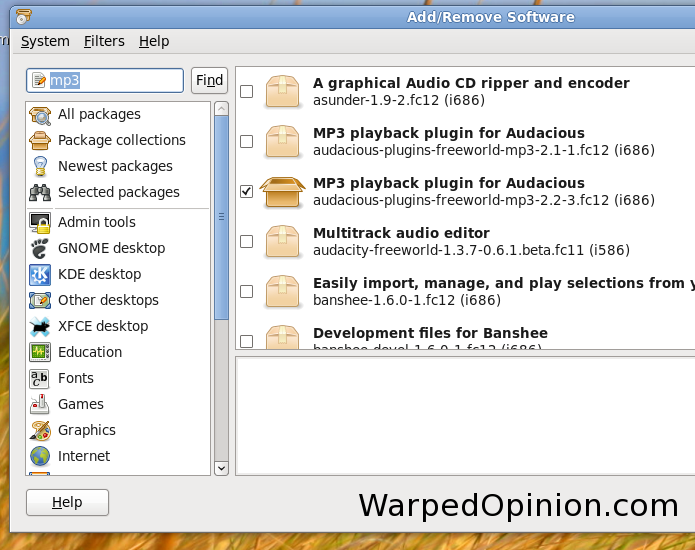Click the Selected packages binoculars icon
The image size is (695, 550).
click(40, 192)
